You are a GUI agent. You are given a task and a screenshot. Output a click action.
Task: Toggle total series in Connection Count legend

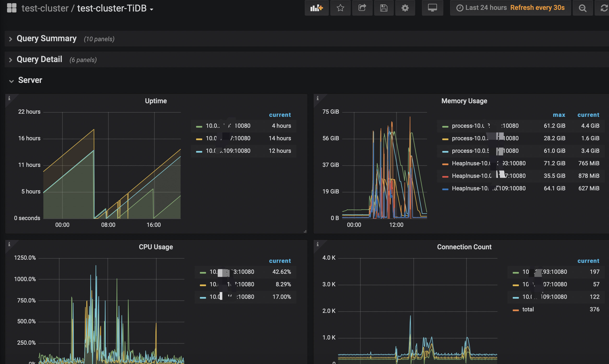(x=528, y=310)
